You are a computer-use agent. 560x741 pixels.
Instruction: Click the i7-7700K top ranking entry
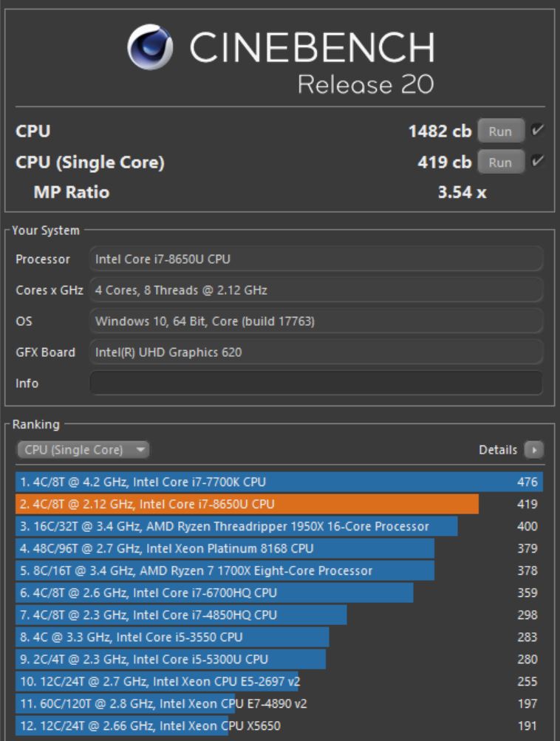251,481
